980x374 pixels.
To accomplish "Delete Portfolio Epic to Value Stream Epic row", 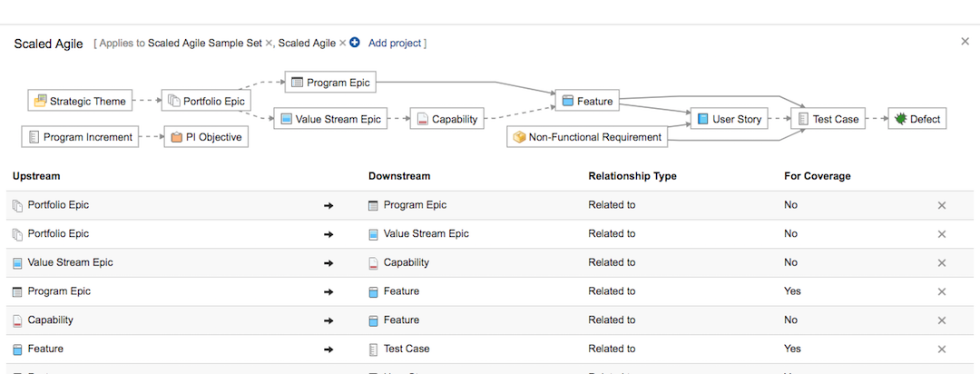I will click(x=942, y=234).
